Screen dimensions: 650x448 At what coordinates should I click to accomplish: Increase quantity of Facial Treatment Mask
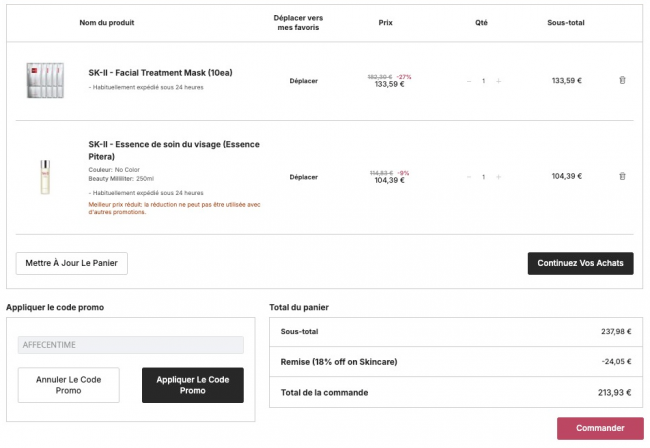(499, 81)
